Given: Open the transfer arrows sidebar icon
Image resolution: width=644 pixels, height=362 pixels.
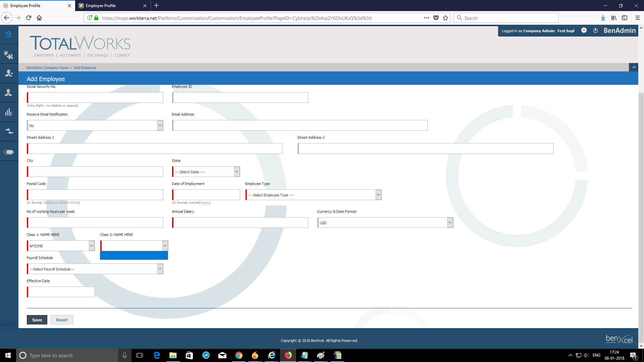Looking at the screenshot, I should pos(9,131).
